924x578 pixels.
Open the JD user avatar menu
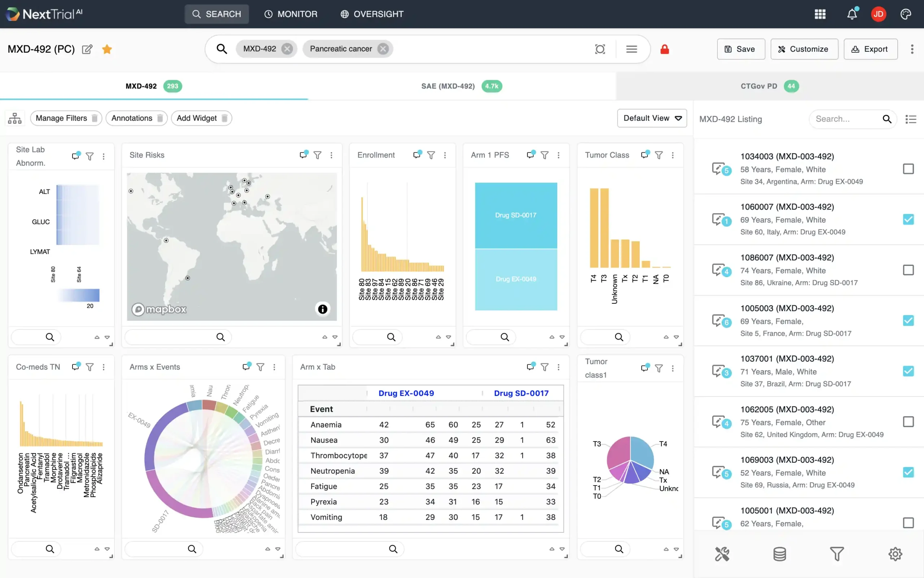[x=878, y=14]
